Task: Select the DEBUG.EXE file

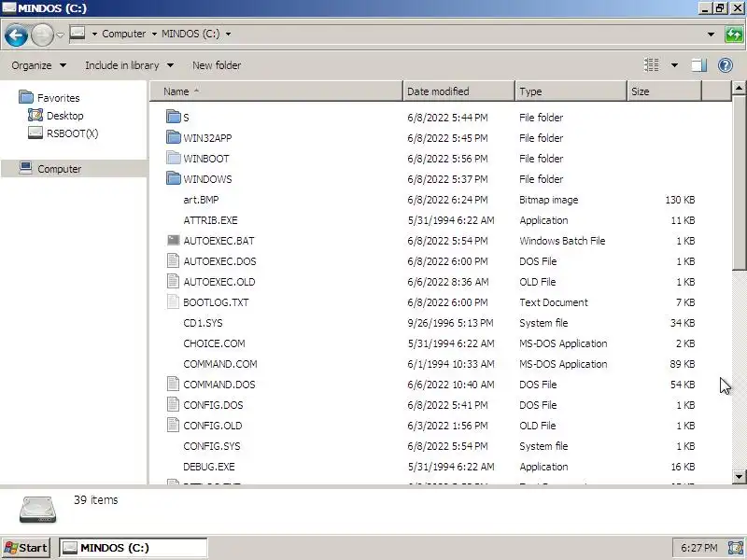Action: [x=208, y=467]
